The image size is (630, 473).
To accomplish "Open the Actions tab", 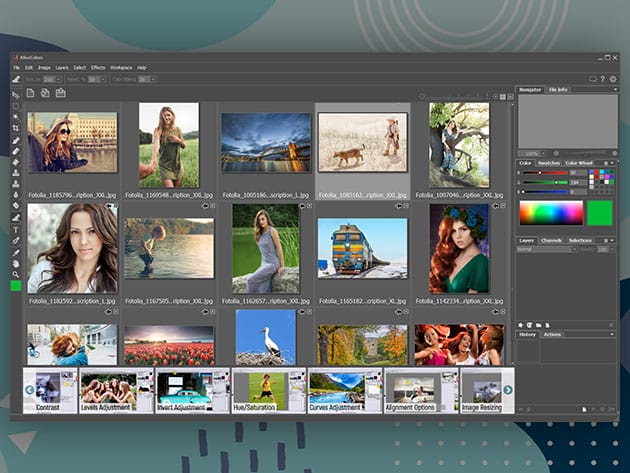I will [x=553, y=334].
